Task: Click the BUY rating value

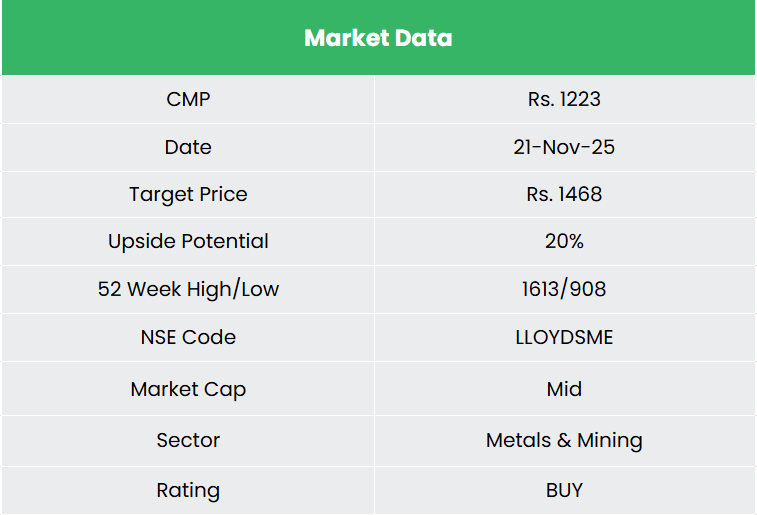Action: [564, 490]
